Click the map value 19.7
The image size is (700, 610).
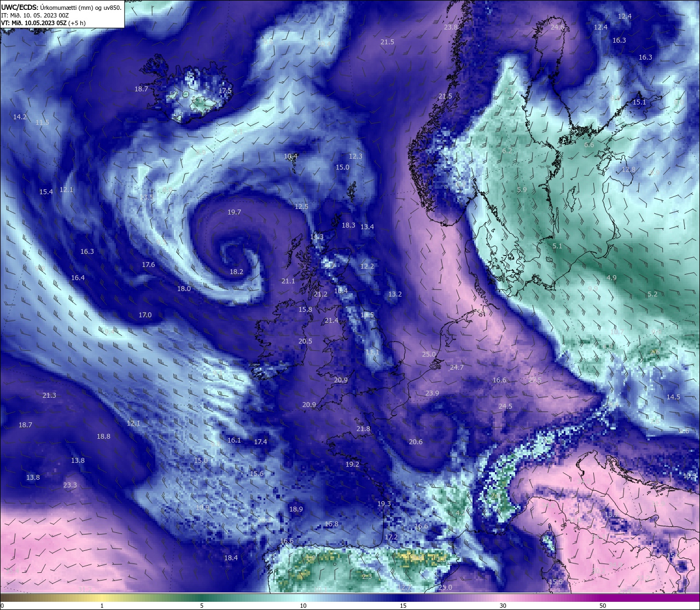[234, 212]
